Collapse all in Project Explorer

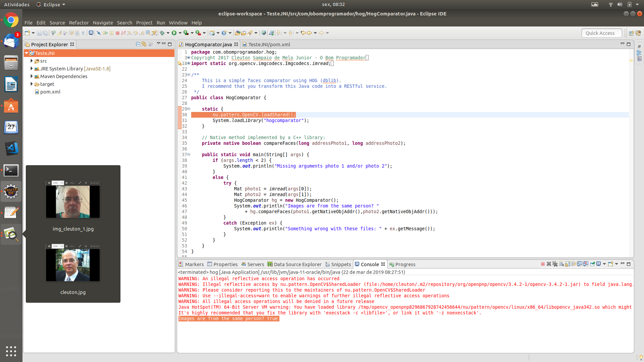point(138,44)
